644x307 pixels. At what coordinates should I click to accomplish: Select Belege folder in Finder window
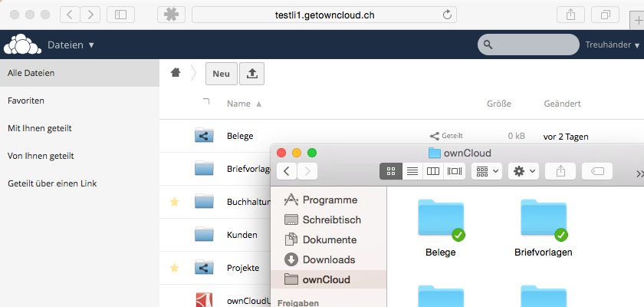tap(441, 228)
